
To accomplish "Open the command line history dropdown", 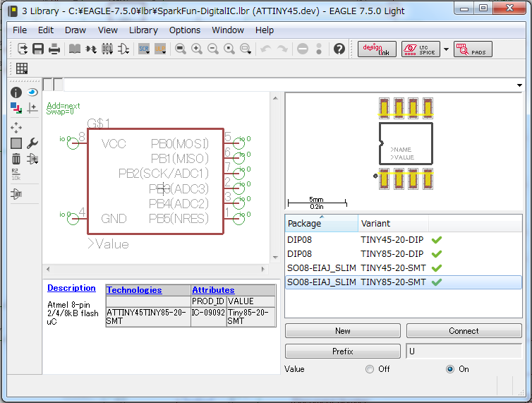I will (519, 85).
